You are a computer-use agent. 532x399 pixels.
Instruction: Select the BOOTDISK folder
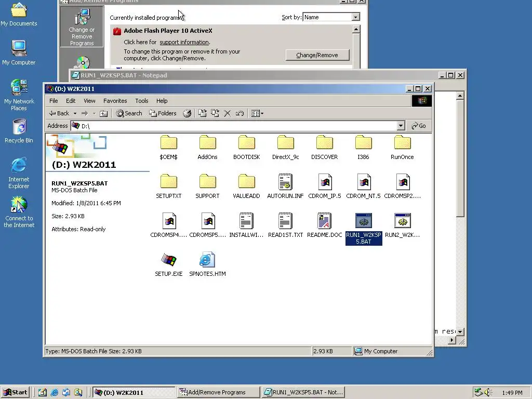coord(247,147)
